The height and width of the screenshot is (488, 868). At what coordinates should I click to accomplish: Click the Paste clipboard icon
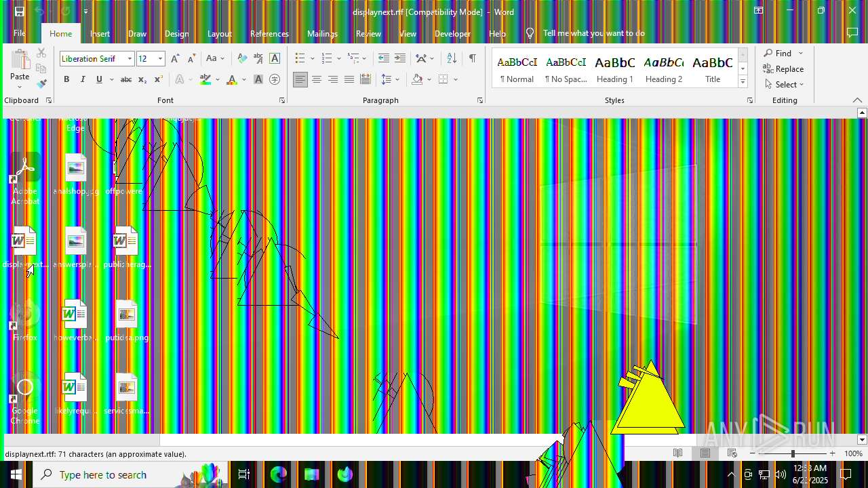coord(20,60)
